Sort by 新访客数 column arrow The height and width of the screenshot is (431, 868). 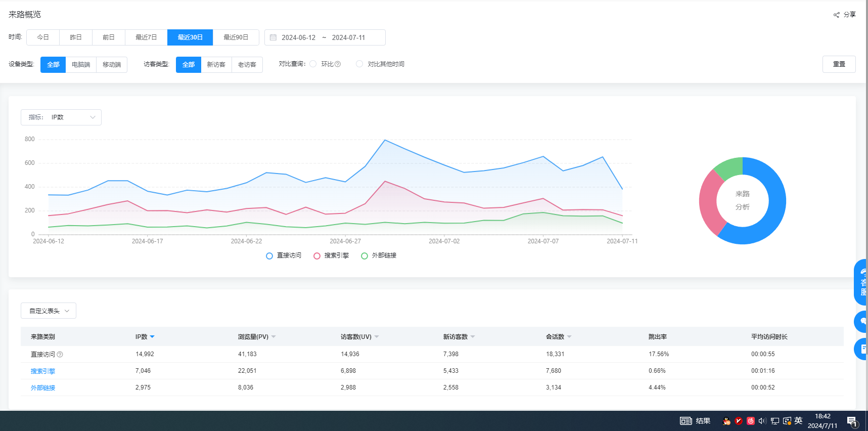tap(473, 337)
